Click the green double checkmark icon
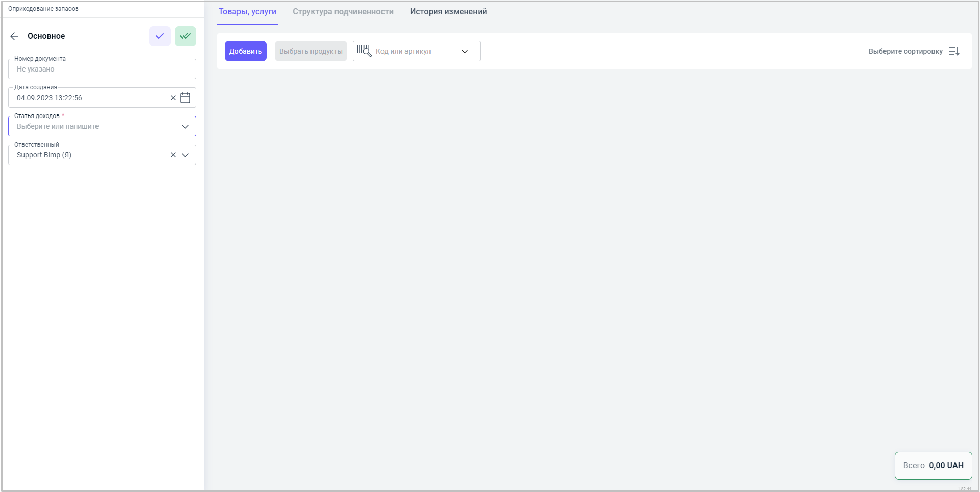This screenshot has height=492, width=980. [x=185, y=36]
